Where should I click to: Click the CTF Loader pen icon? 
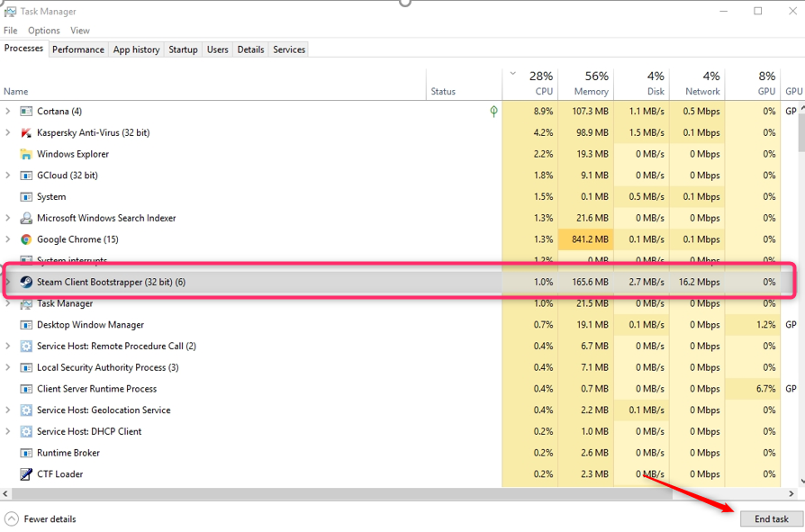click(26, 474)
